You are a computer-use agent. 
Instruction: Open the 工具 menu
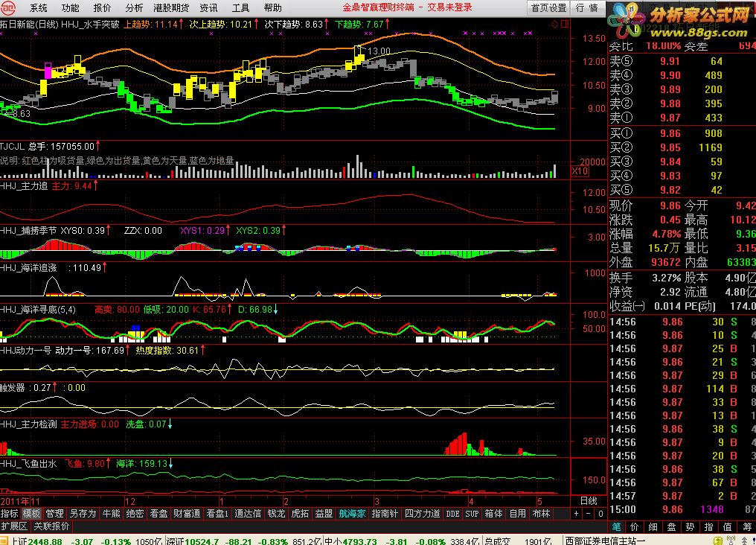point(240,7)
